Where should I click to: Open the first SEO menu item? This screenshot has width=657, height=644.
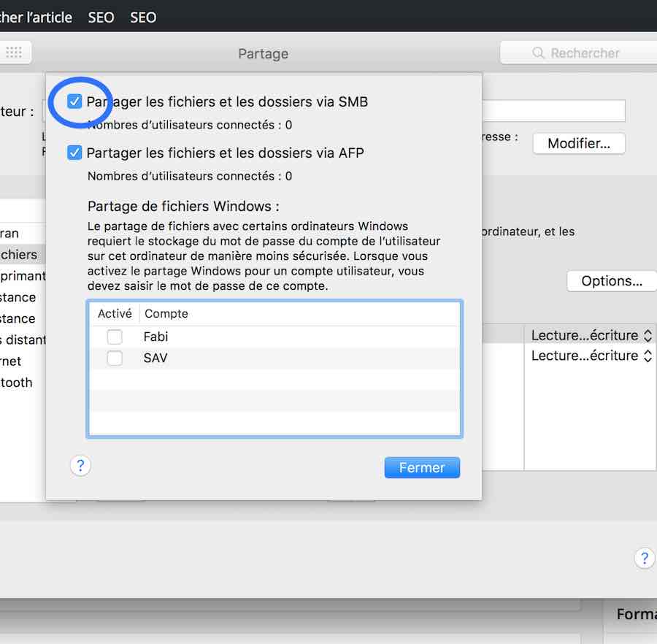[x=101, y=18]
